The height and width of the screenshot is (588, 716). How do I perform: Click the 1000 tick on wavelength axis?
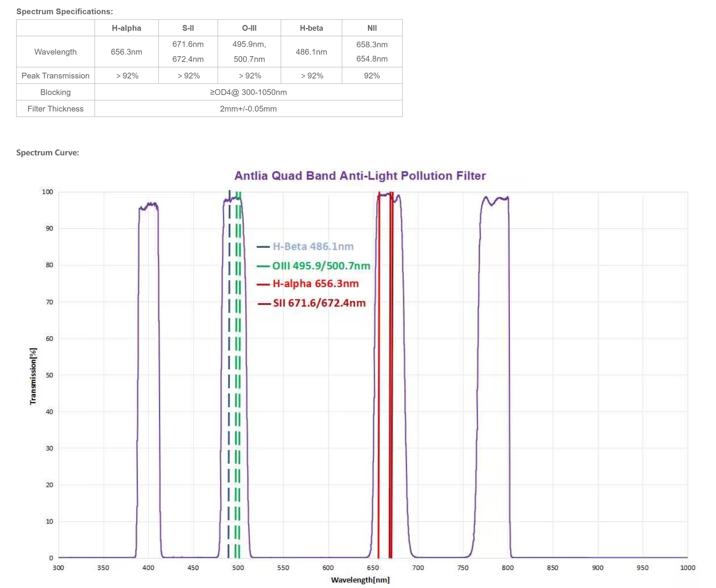pos(688,568)
